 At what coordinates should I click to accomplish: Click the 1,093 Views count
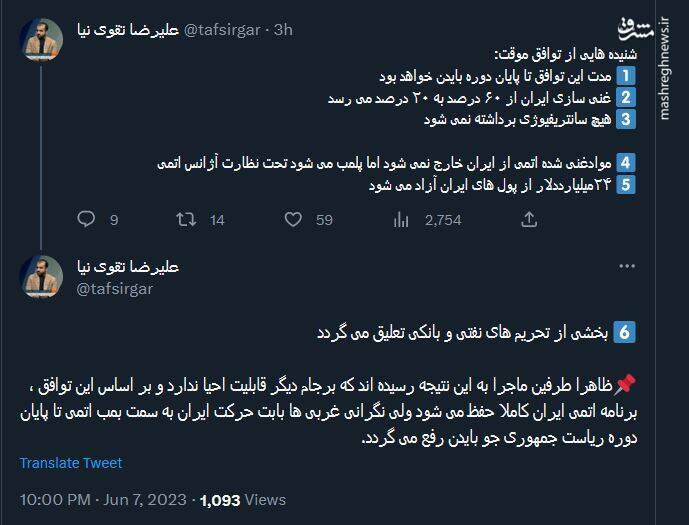243,499
